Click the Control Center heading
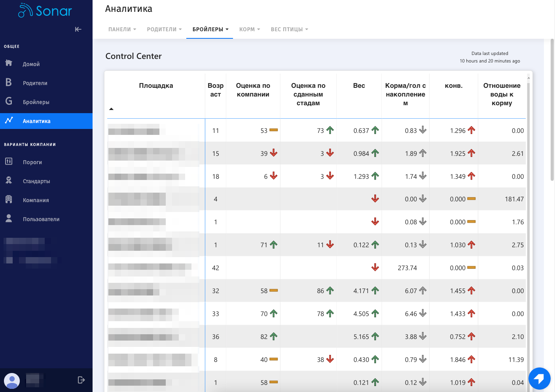The image size is (555, 392). click(x=133, y=56)
